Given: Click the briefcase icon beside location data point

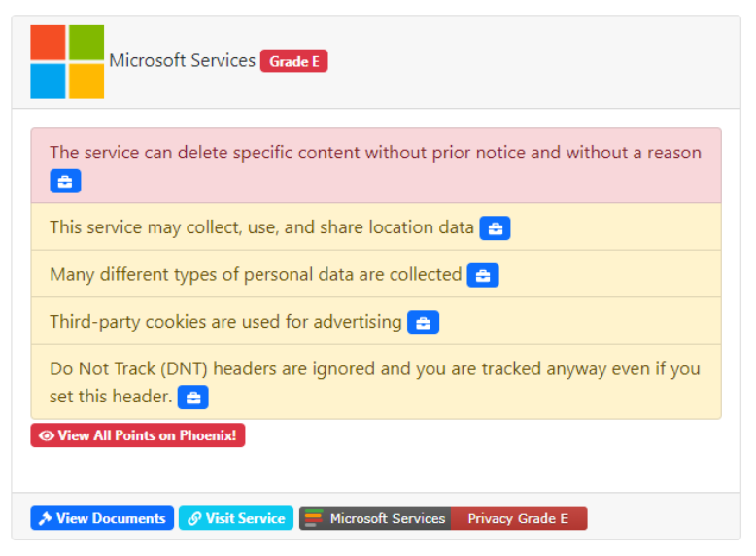Looking at the screenshot, I should (495, 228).
